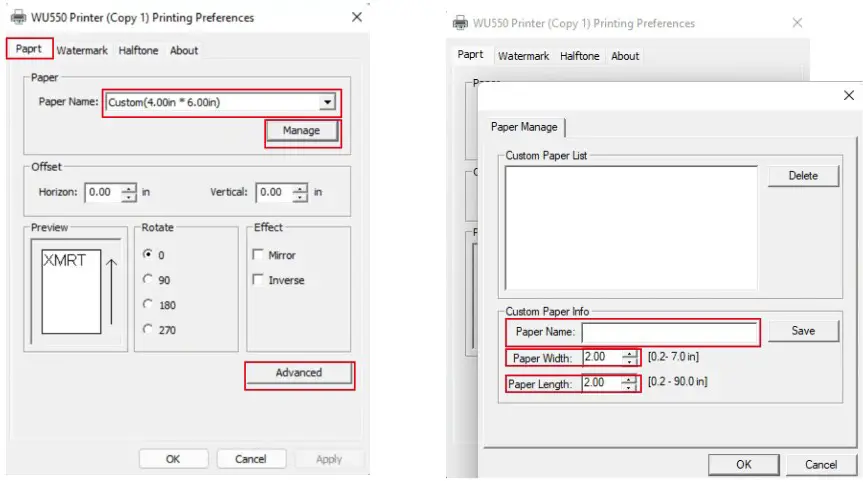Viewport: 863px width, 482px height.
Task: Increase Paper Length with up arrow
Action: (x=629, y=379)
